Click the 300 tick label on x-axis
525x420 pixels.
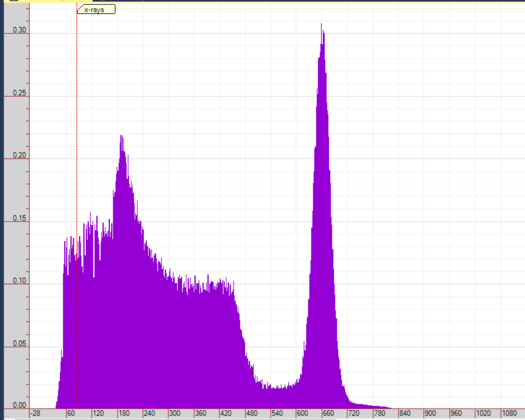[x=175, y=413]
